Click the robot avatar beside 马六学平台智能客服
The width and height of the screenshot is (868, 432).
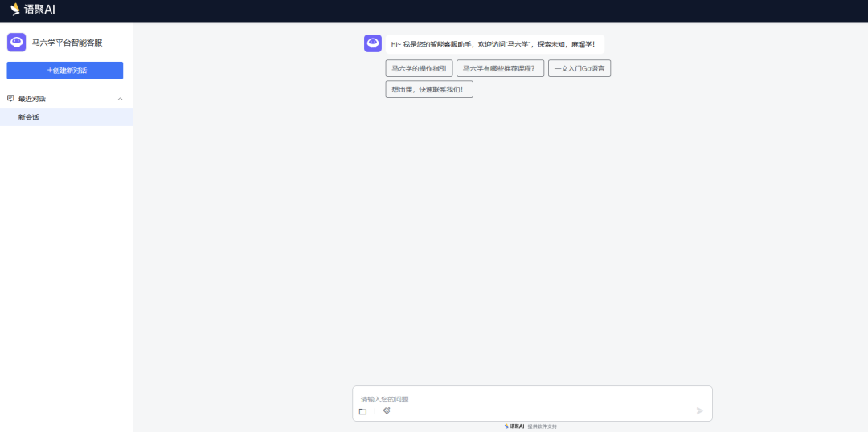[17, 43]
